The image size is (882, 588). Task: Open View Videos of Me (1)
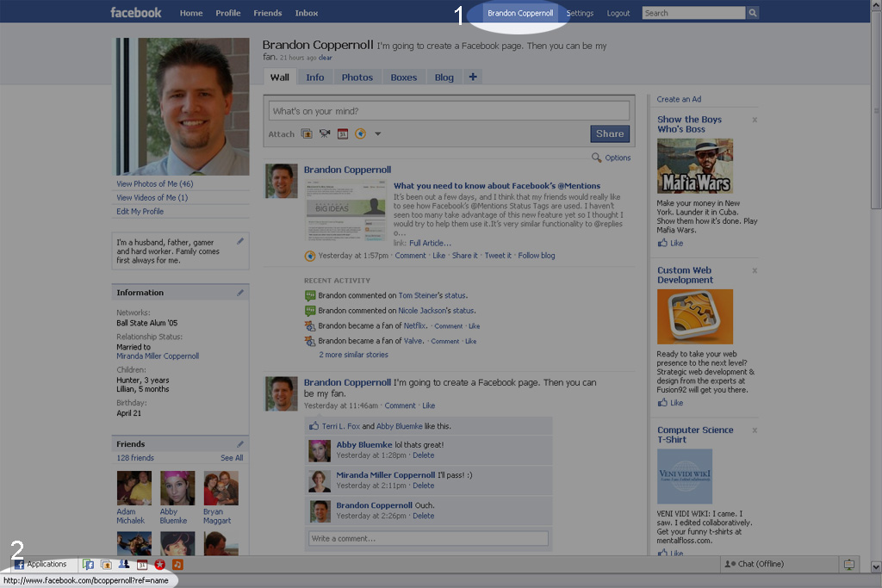point(152,197)
